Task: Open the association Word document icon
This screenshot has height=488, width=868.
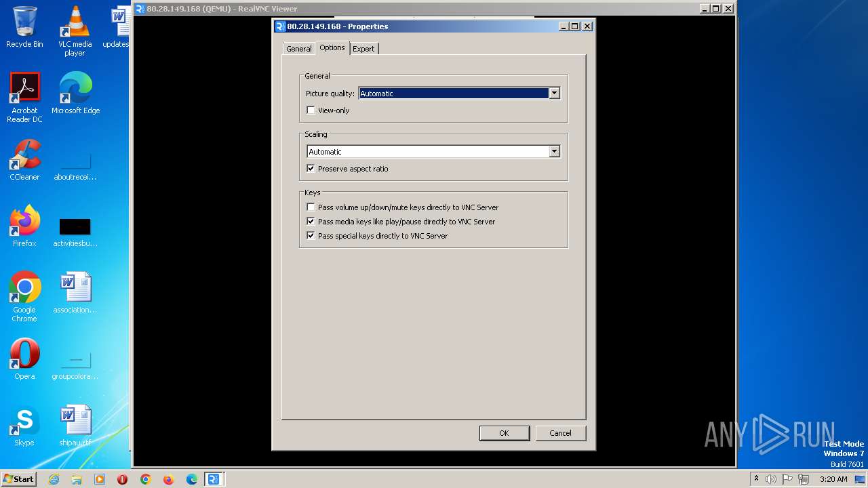Action: click(75, 293)
